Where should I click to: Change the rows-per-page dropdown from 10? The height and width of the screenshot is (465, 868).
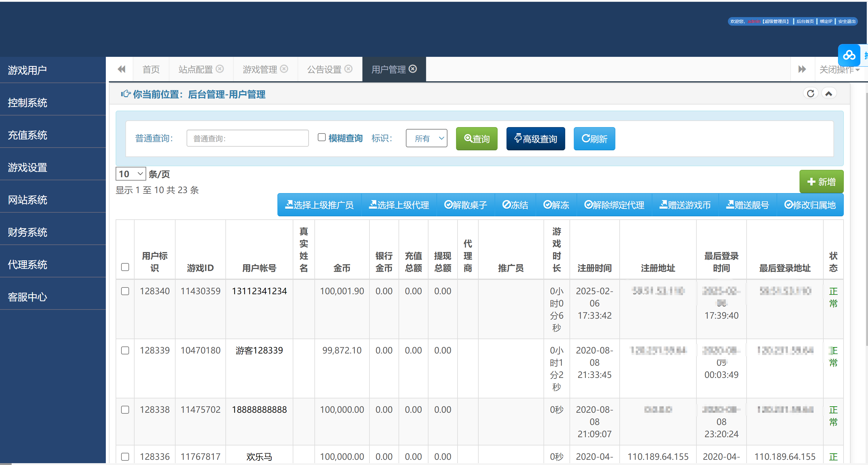pos(130,174)
